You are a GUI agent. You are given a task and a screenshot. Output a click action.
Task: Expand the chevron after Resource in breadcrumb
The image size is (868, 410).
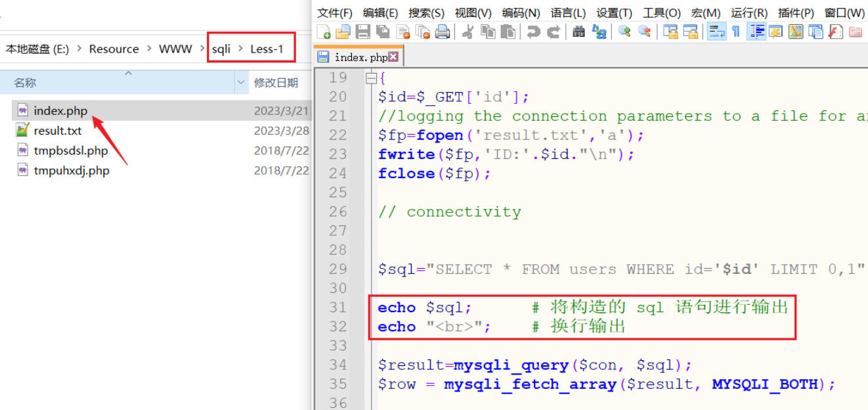pyautogui.click(x=149, y=49)
